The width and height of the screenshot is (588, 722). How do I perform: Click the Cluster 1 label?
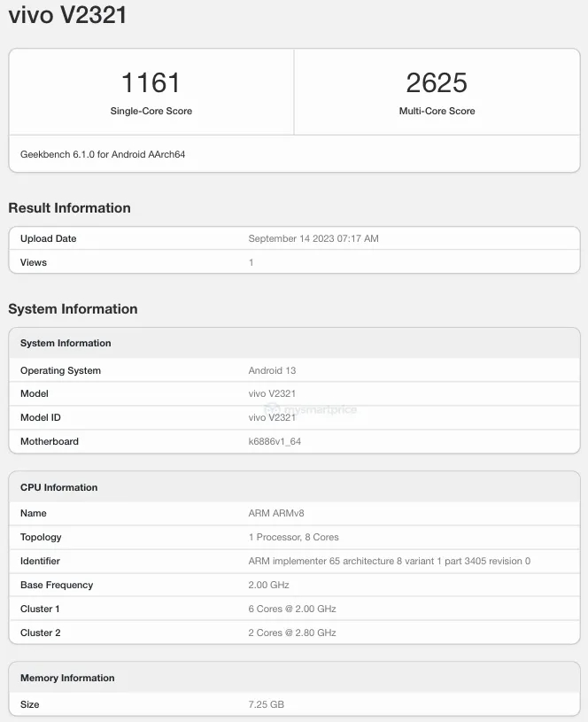pyautogui.click(x=40, y=609)
